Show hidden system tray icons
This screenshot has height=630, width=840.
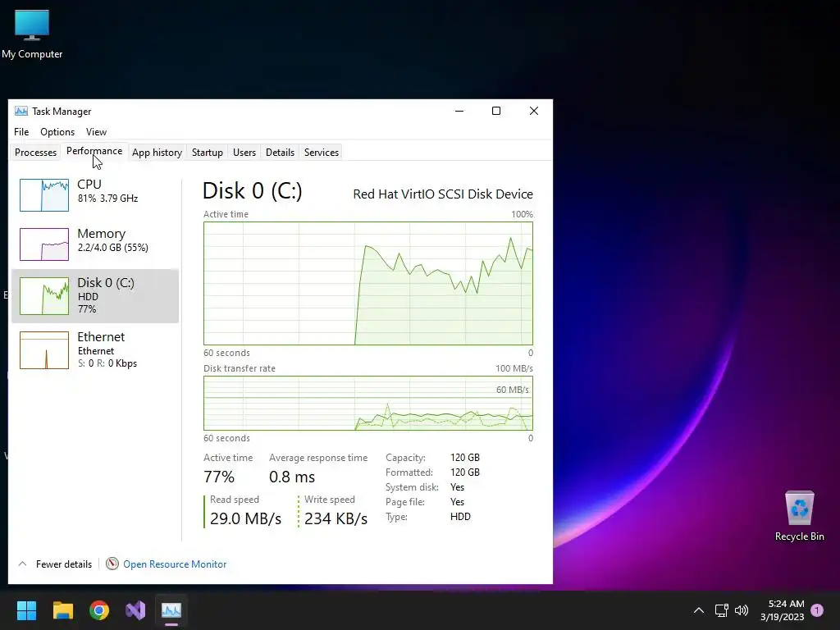[x=699, y=610]
